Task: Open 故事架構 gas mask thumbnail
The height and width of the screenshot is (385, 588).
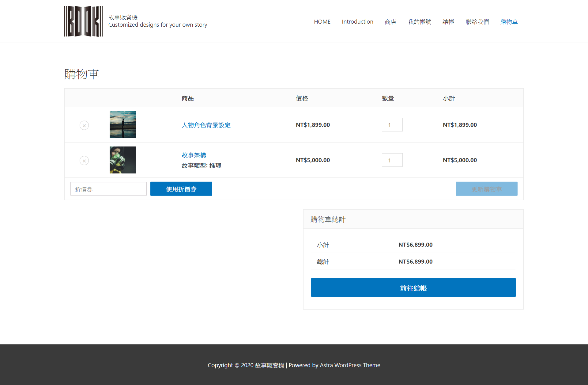Action: [x=123, y=160]
